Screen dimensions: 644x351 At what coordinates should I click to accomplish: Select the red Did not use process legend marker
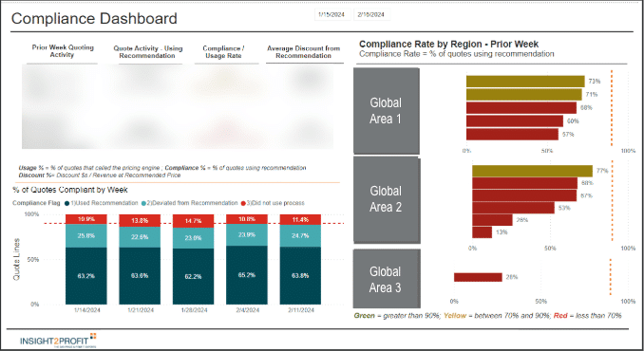click(243, 203)
